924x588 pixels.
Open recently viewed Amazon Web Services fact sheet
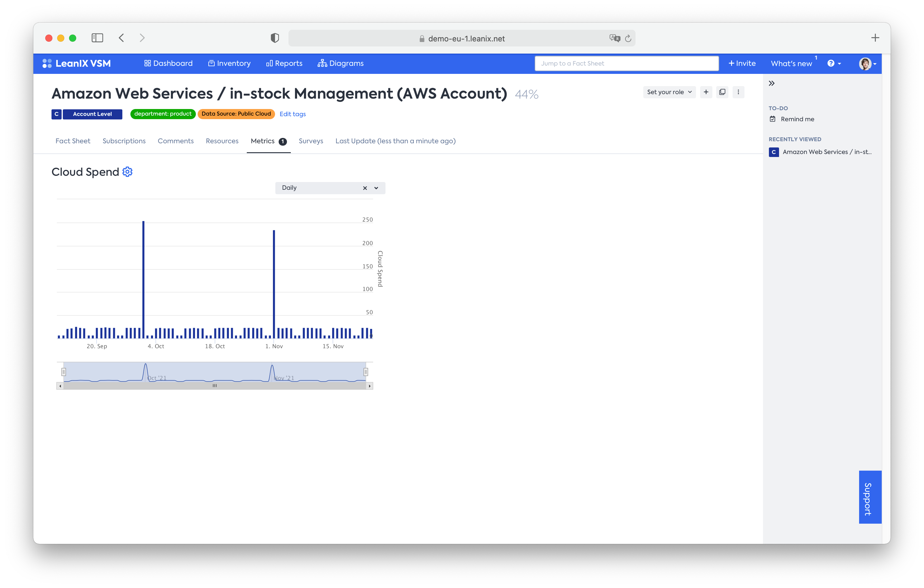pos(827,152)
